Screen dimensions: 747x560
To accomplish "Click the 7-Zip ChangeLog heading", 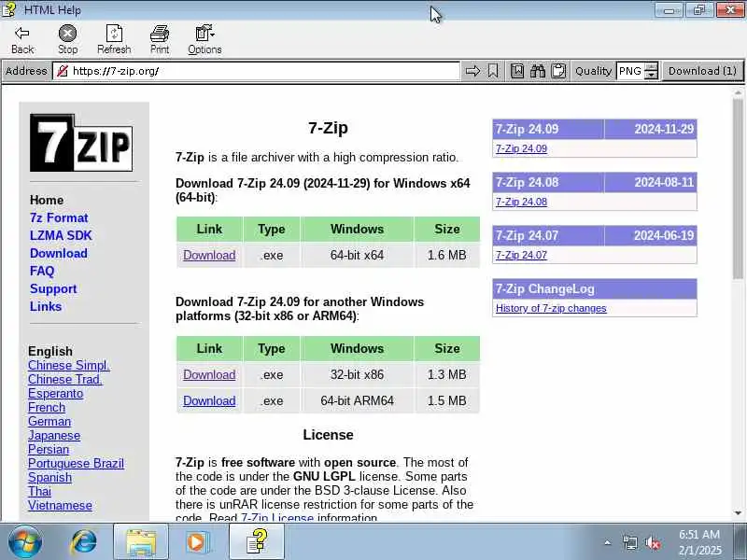I will (x=595, y=289).
